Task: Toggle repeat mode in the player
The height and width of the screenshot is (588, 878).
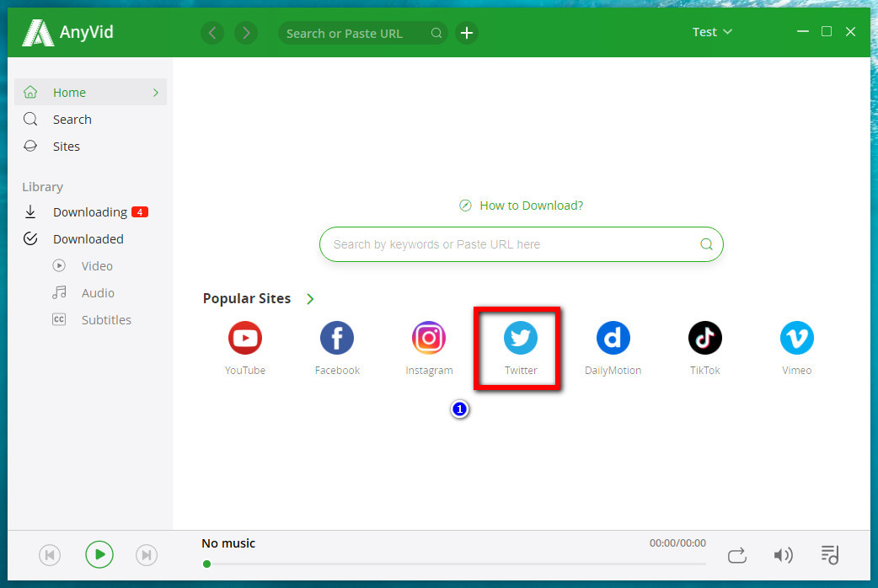Action: tap(737, 555)
